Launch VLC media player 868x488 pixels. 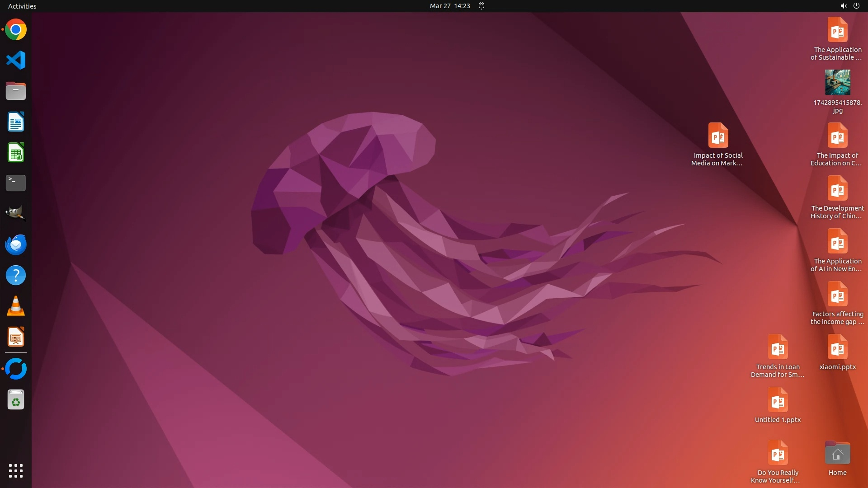pyautogui.click(x=16, y=306)
